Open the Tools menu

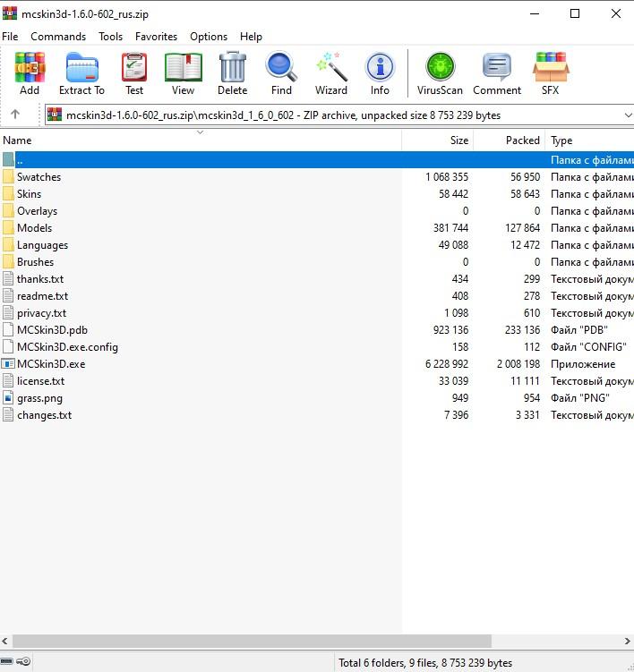click(x=110, y=37)
